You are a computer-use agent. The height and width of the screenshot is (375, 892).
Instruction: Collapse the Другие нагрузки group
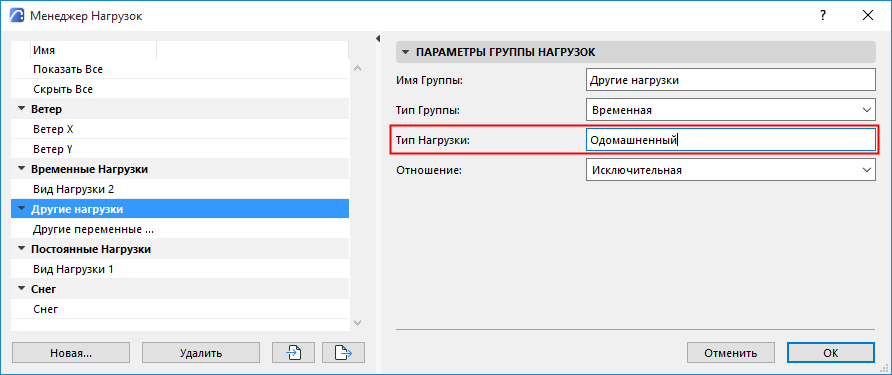click(22, 209)
